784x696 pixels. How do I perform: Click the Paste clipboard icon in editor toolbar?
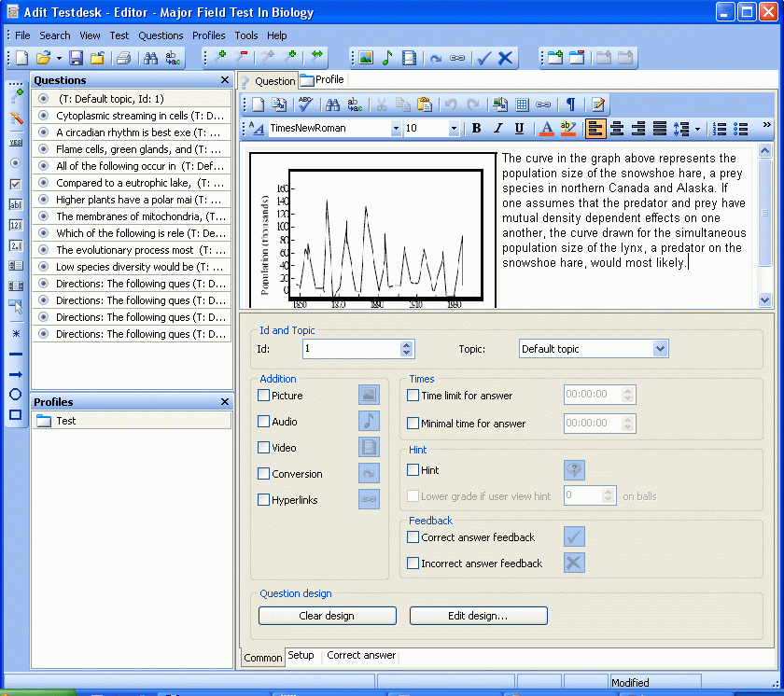coord(425,104)
